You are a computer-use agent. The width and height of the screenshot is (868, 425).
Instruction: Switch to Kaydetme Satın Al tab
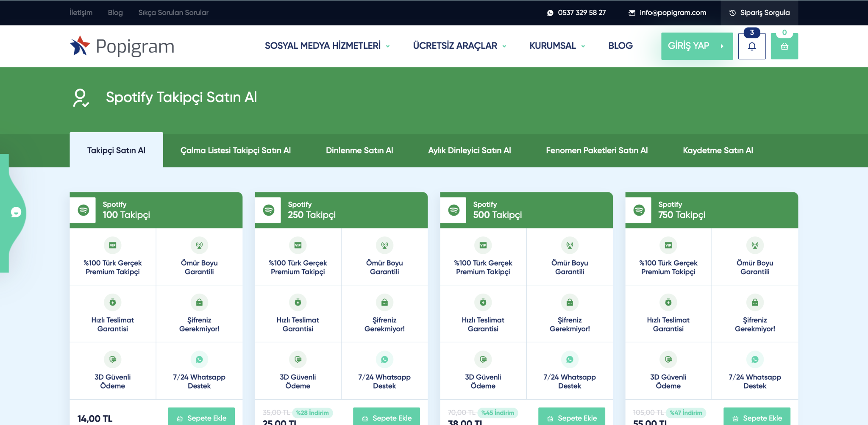click(718, 150)
